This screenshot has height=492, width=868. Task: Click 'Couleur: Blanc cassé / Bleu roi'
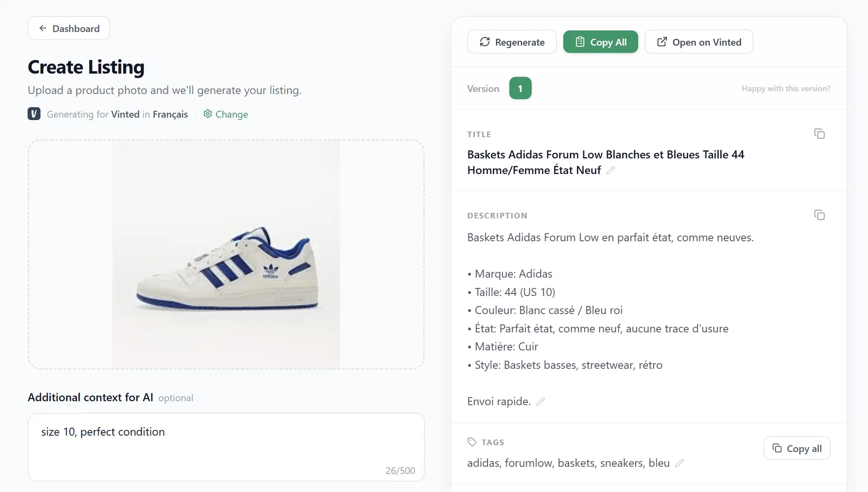(x=545, y=310)
